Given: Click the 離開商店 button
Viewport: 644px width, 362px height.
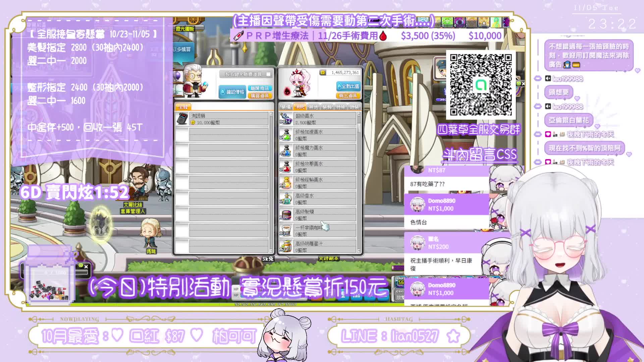Looking at the screenshot, I should click(260, 88).
